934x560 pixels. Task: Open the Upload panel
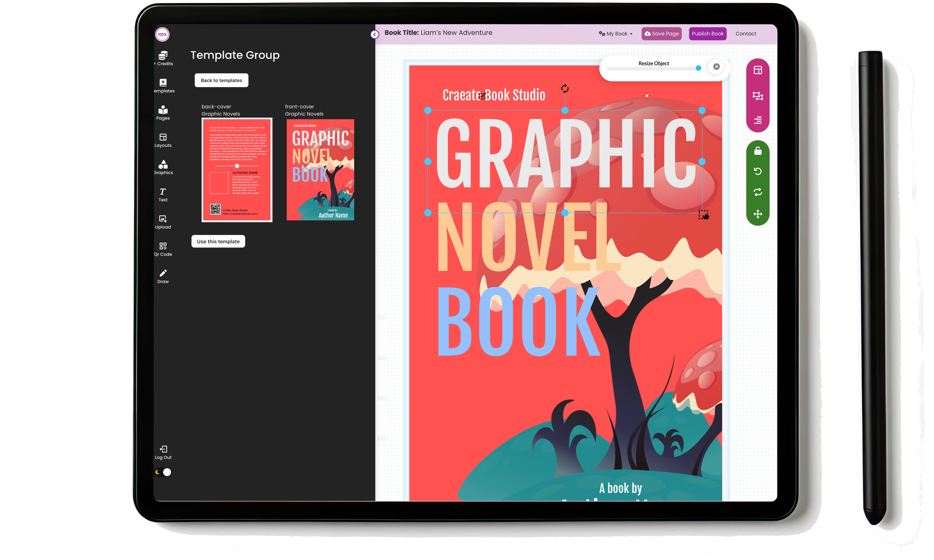point(163,222)
